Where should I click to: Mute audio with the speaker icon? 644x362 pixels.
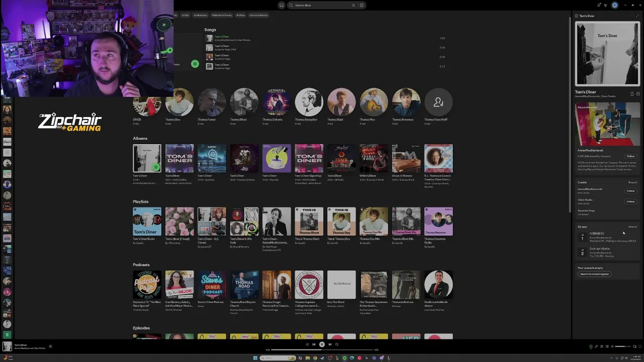(x=612, y=346)
